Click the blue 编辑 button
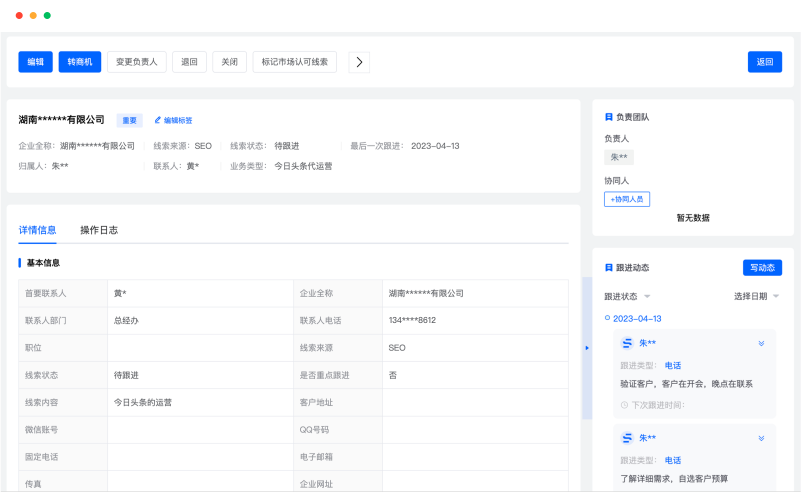 click(x=35, y=62)
